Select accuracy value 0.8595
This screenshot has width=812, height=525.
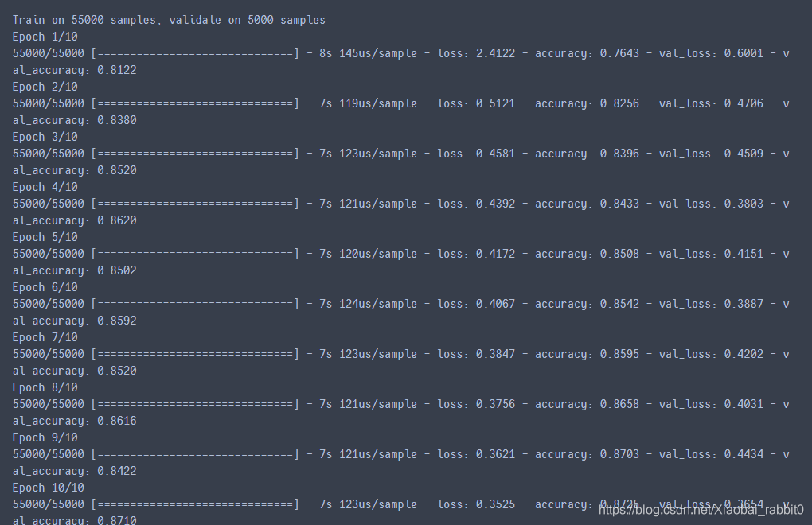coord(619,354)
